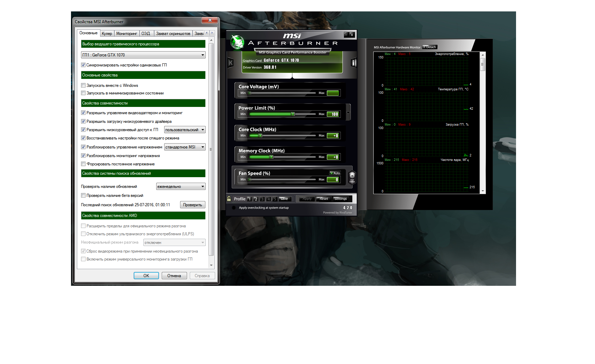Click scroll-up arrow of properties list
This screenshot has width=595, height=364.
click(211, 40)
